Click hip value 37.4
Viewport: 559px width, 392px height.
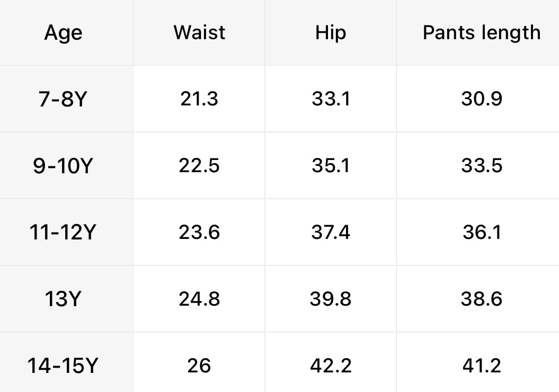tap(331, 233)
